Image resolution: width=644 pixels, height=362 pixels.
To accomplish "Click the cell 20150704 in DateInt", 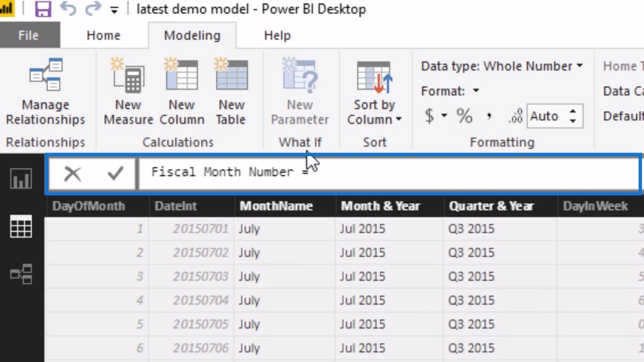I will pyautogui.click(x=192, y=300).
